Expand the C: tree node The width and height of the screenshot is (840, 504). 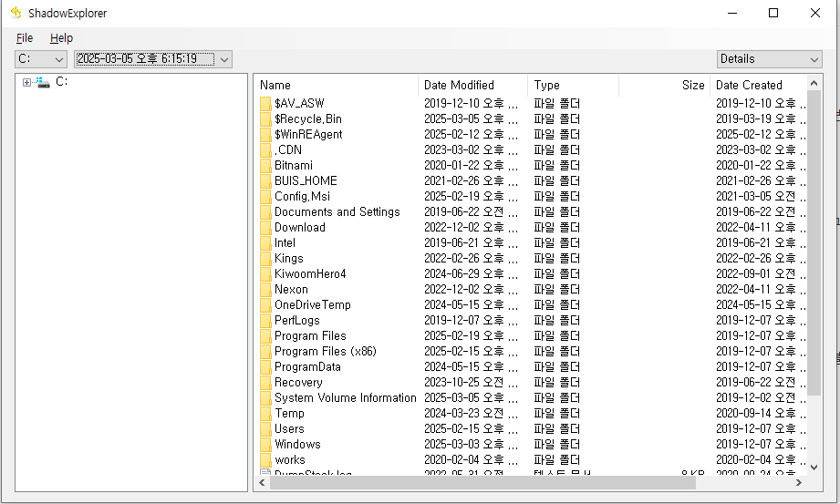[26, 82]
